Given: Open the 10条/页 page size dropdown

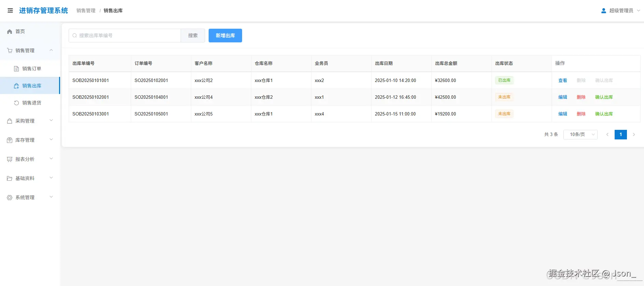Looking at the screenshot, I should point(580,135).
